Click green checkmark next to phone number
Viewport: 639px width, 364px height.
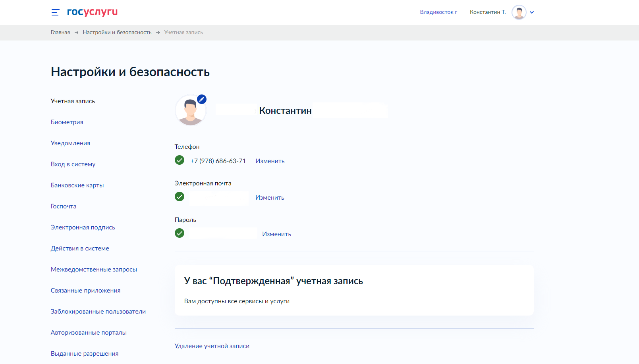click(x=180, y=160)
